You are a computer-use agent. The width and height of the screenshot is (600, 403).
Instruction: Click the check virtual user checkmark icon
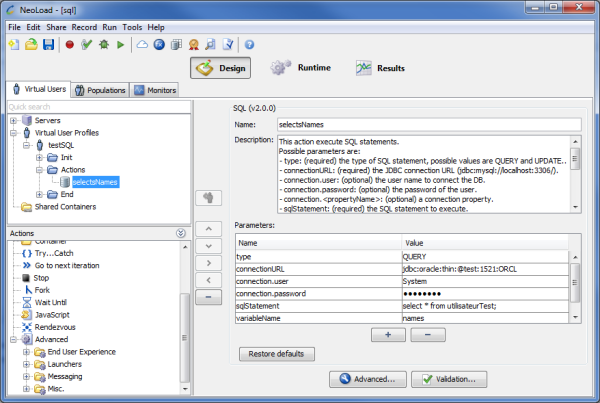point(87,45)
